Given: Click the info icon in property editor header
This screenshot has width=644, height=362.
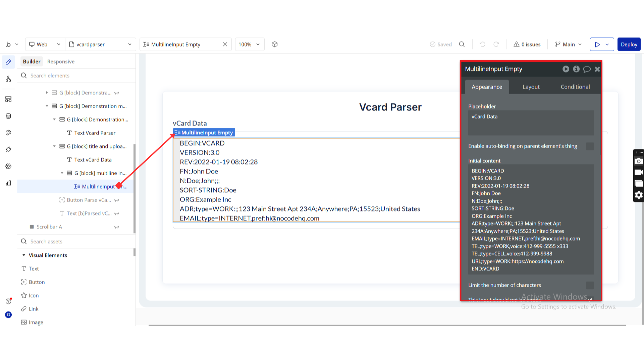Looking at the screenshot, I should pyautogui.click(x=576, y=69).
